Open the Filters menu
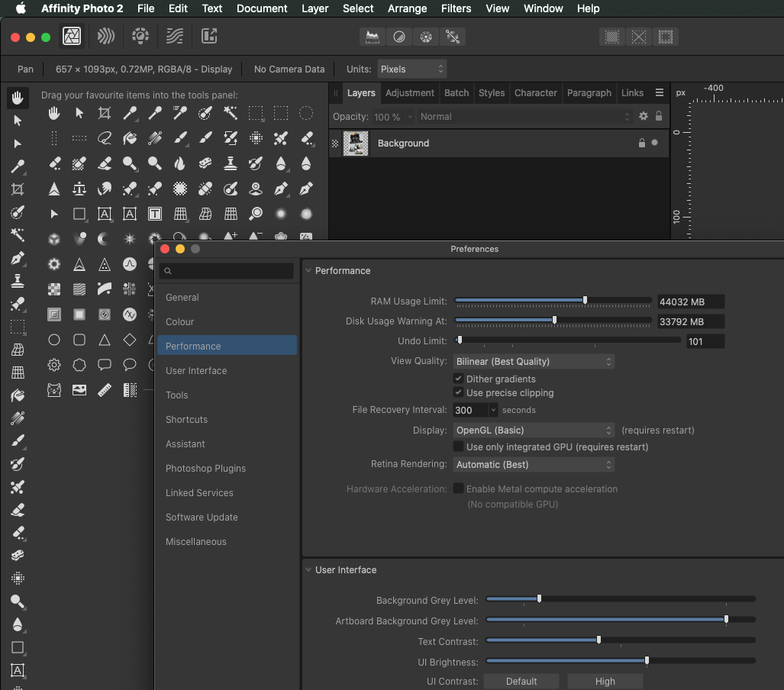784x690 pixels. (456, 8)
